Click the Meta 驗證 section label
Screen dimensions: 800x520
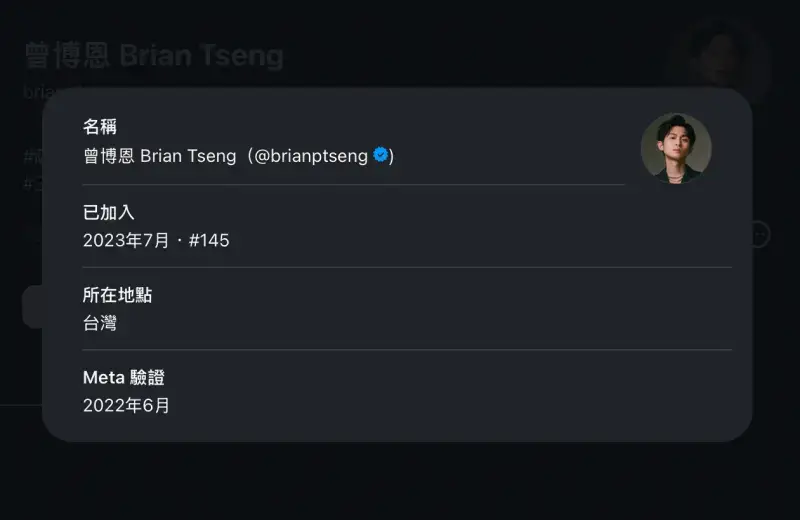click(123, 378)
